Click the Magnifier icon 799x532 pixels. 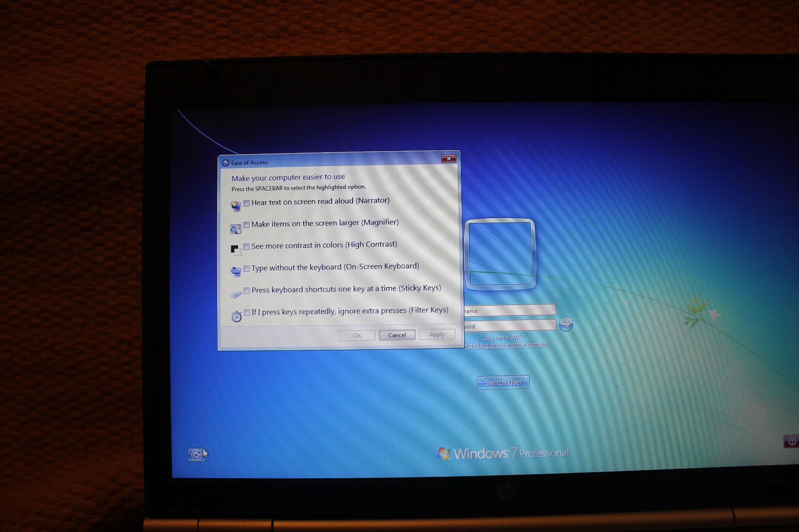236,229
